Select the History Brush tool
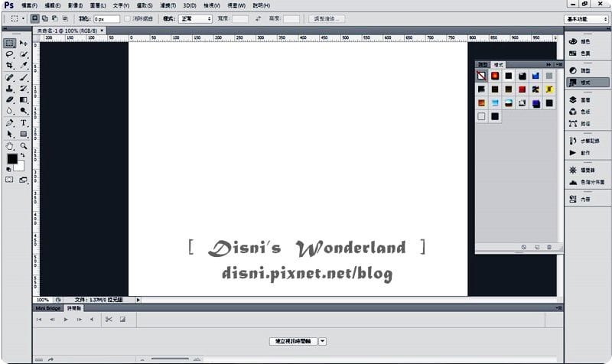 (24, 89)
